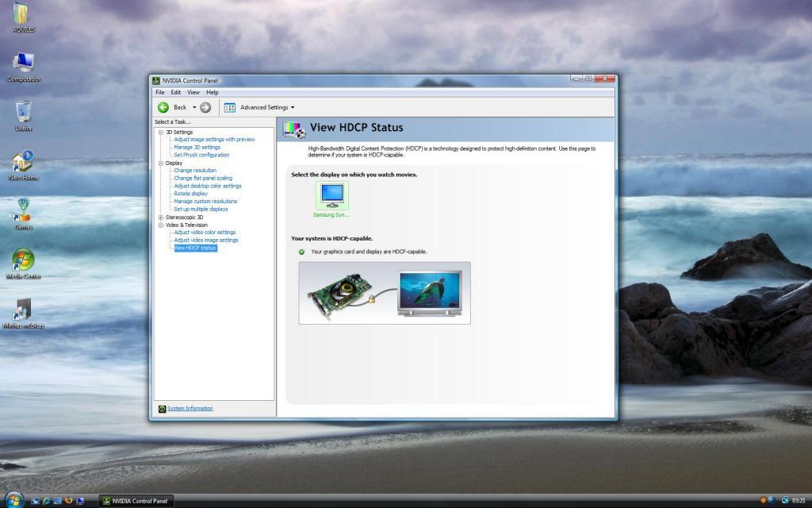
Task: Click the graphics card and TV illustration
Action: point(385,294)
